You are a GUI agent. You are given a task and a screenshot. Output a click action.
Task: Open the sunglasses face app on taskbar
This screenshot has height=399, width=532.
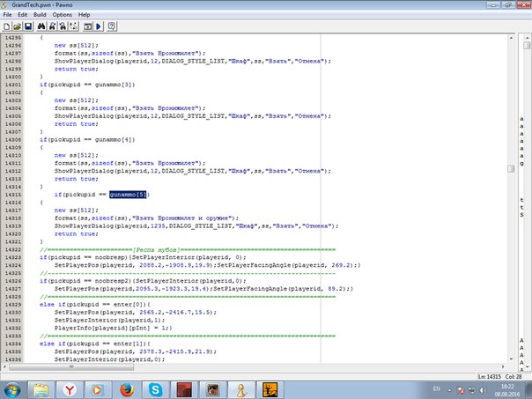point(213,390)
